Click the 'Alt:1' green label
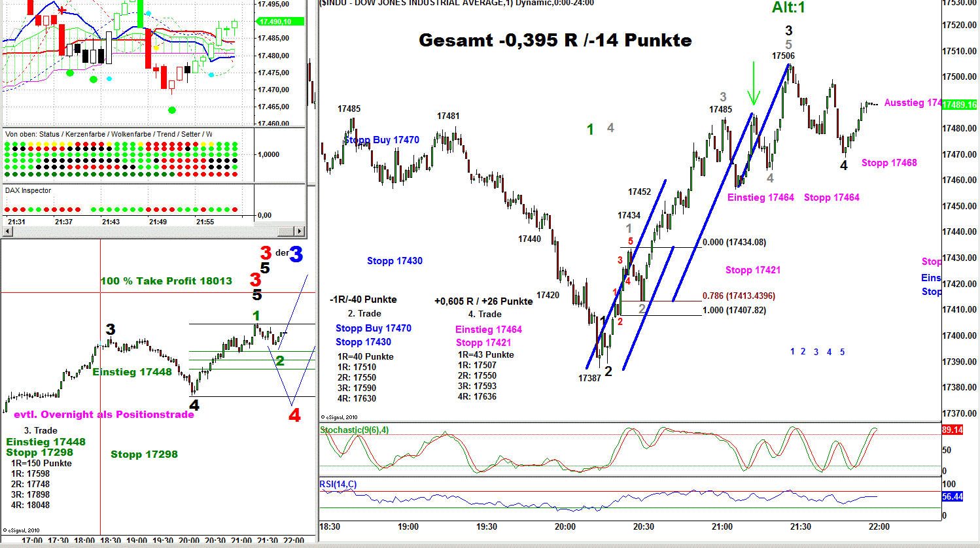The width and height of the screenshot is (980, 548). [x=788, y=8]
